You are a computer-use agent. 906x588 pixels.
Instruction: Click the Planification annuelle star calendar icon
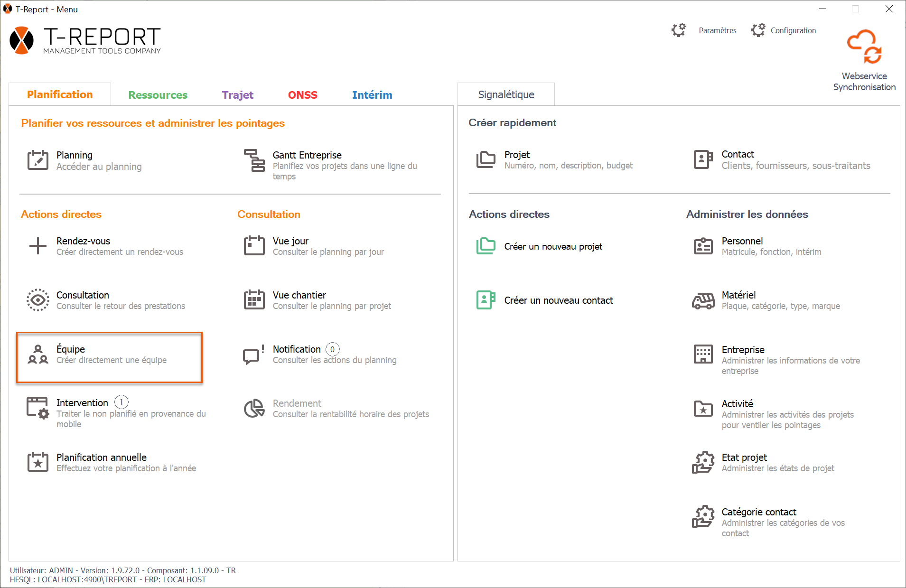[38, 462]
